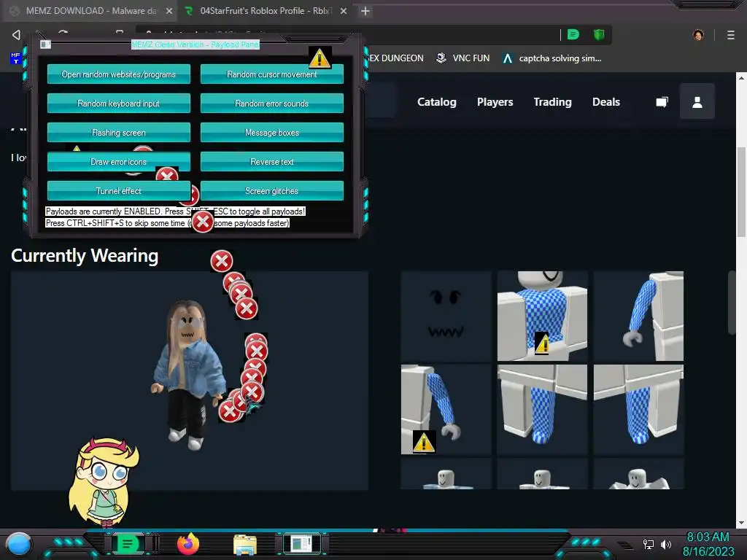Open the user account icon in site header

697,101
